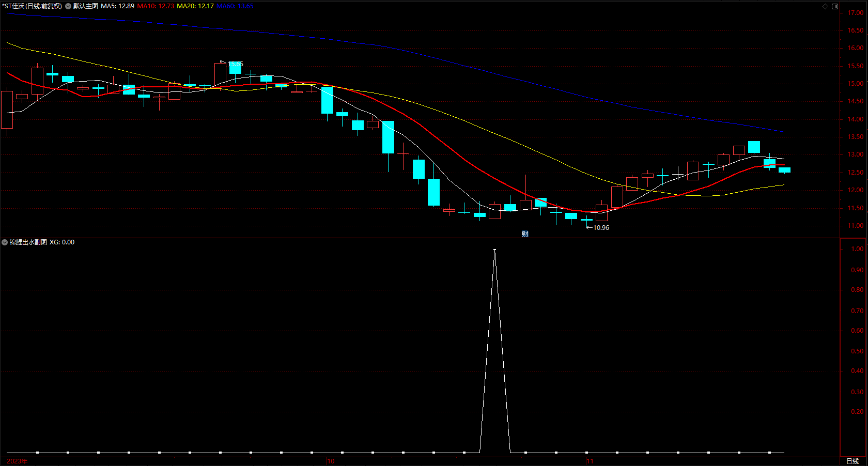Click the XG: 0.00 indicator value
The image size is (868, 466).
coord(62,242)
